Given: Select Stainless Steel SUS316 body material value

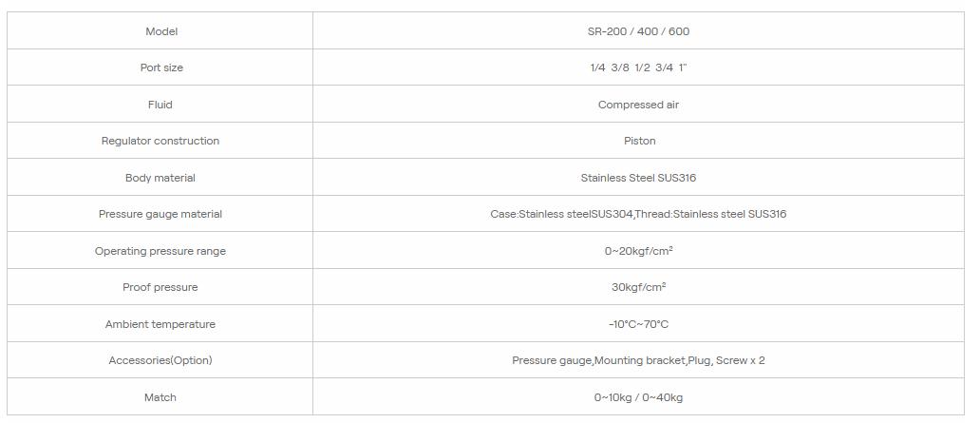Looking at the screenshot, I should coord(638,178).
